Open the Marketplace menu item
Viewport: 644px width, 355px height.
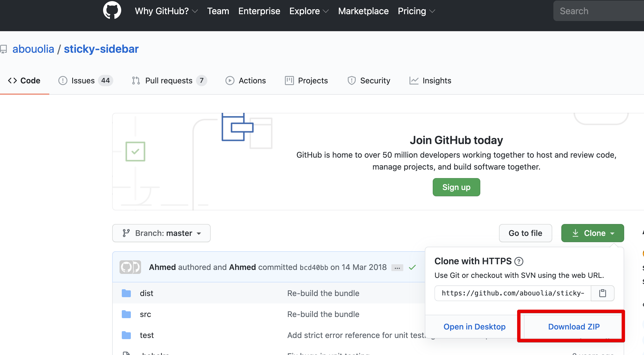[x=363, y=11]
